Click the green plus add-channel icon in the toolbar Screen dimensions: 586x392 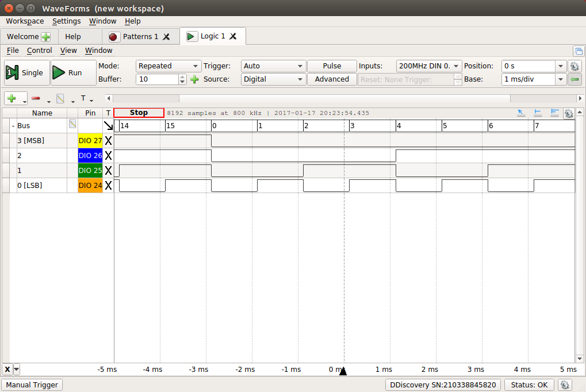(x=12, y=98)
